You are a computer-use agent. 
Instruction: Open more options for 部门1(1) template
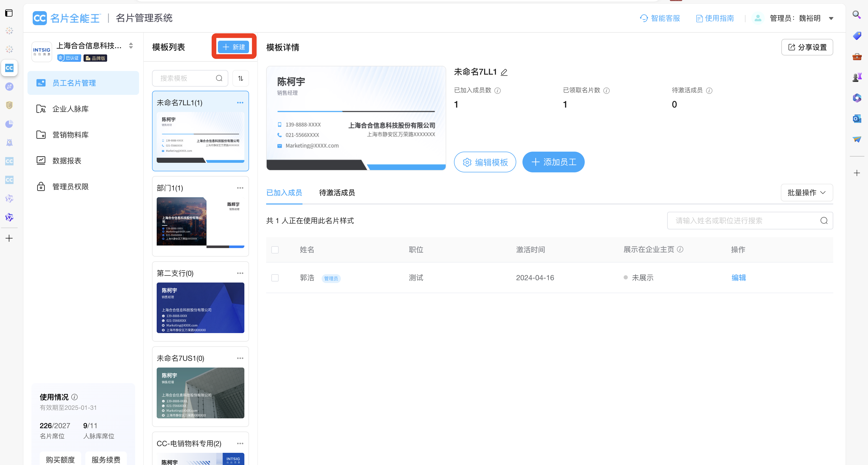coord(240,188)
